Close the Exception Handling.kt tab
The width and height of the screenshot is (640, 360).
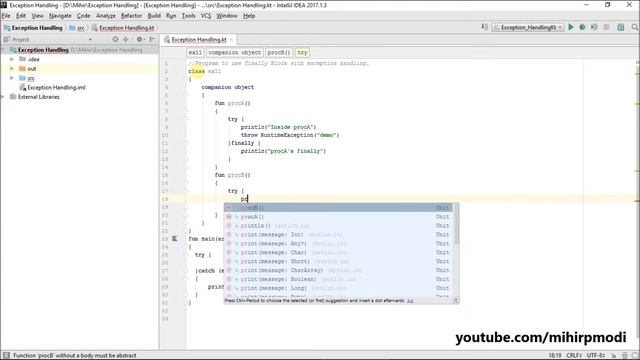(x=231, y=40)
